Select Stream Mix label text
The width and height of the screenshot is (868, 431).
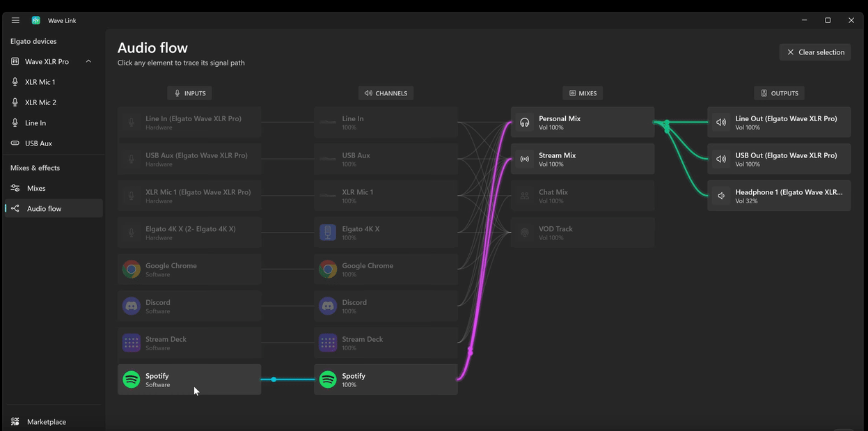tap(557, 155)
